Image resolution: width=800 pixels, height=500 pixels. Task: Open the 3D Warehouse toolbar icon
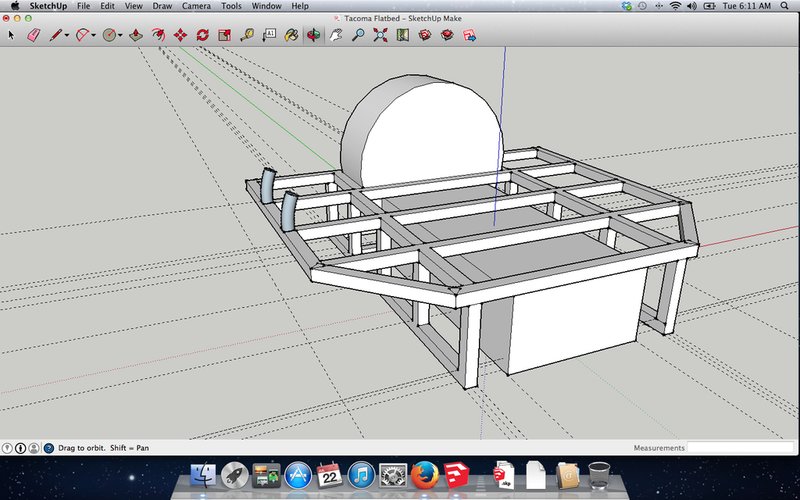pyautogui.click(x=425, y=35)
